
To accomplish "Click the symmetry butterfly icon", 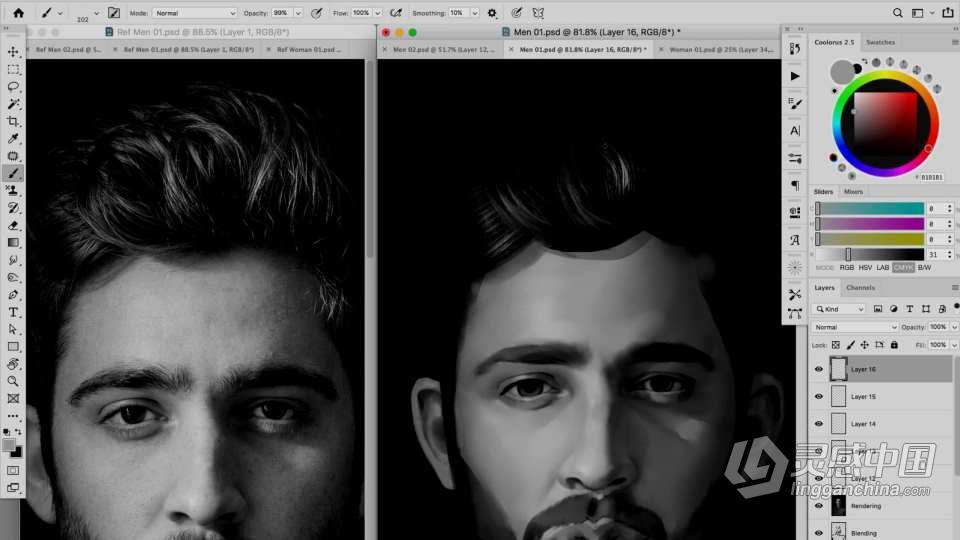I will pos(538,13).
